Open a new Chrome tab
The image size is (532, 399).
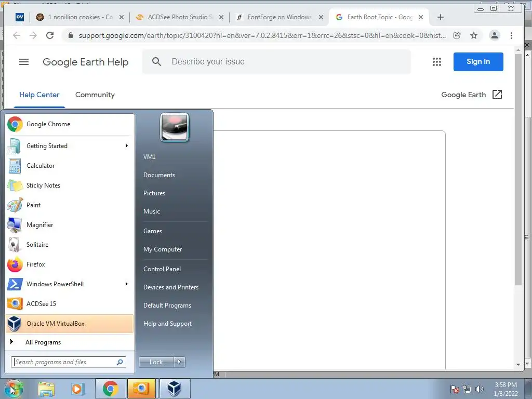pyautogui.click(x=441, y=17)
